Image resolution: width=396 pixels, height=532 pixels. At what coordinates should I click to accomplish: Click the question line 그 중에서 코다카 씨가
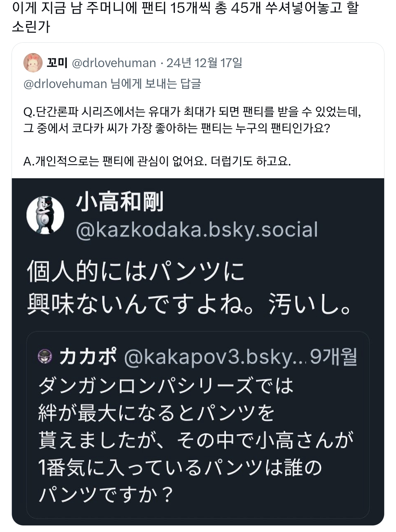[x=177, y=128]
